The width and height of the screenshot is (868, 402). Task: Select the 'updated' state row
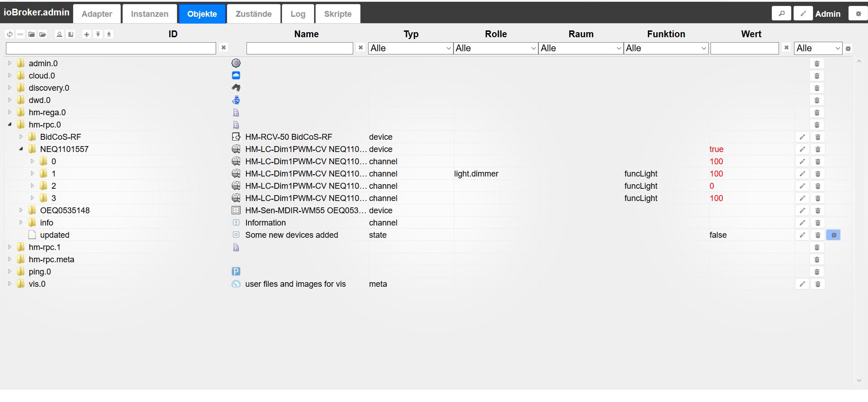coord(428,235)
